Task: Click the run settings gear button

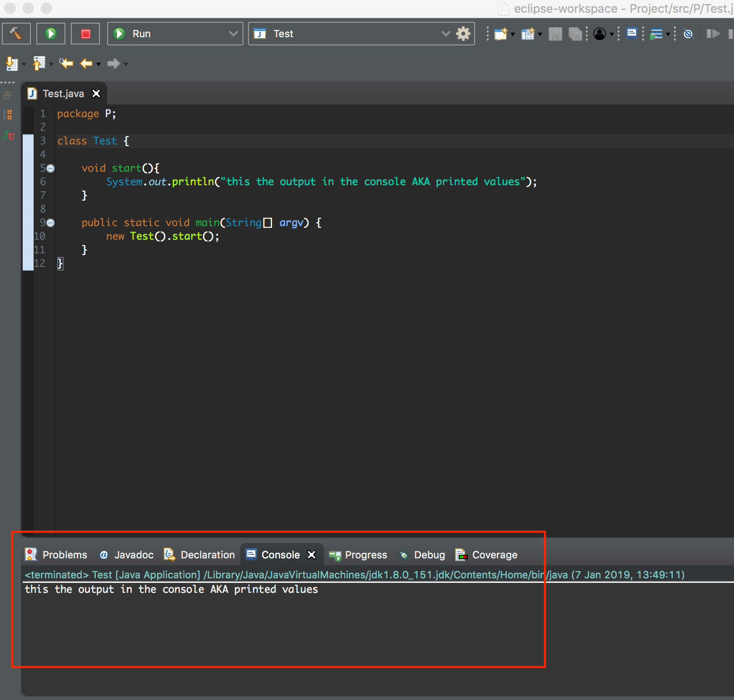Action: coord(463,33)
